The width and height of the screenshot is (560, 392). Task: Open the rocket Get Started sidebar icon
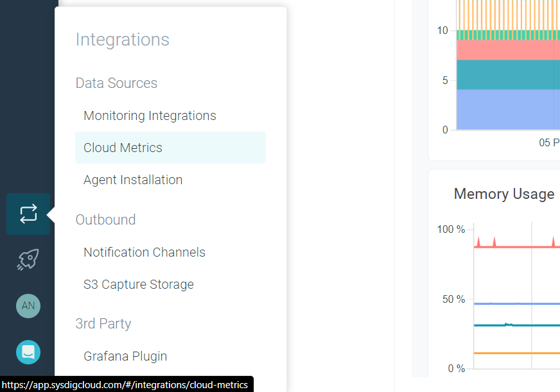(28, 259)
